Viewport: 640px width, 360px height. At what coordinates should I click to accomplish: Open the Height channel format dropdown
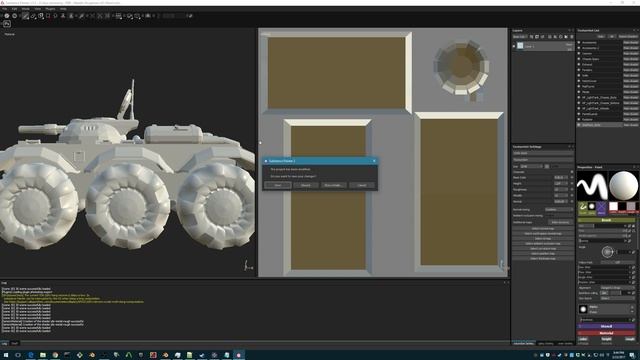point(561,184)
